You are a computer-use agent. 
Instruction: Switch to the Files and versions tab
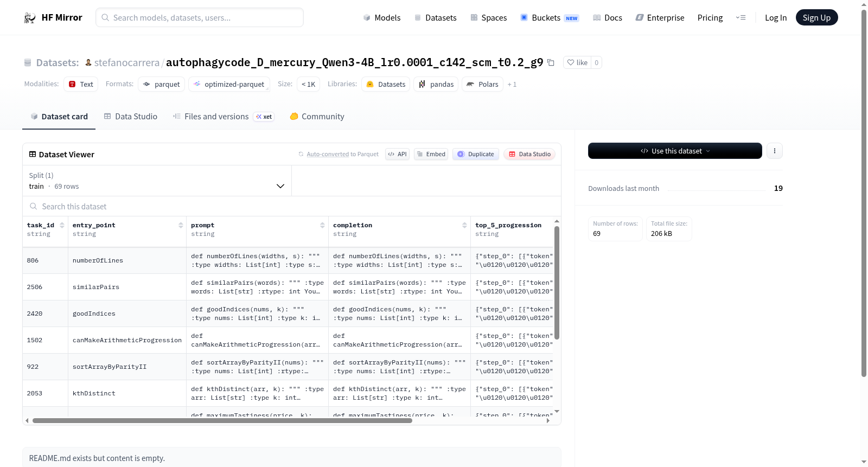pyautogui.click(x=224, y=117)
